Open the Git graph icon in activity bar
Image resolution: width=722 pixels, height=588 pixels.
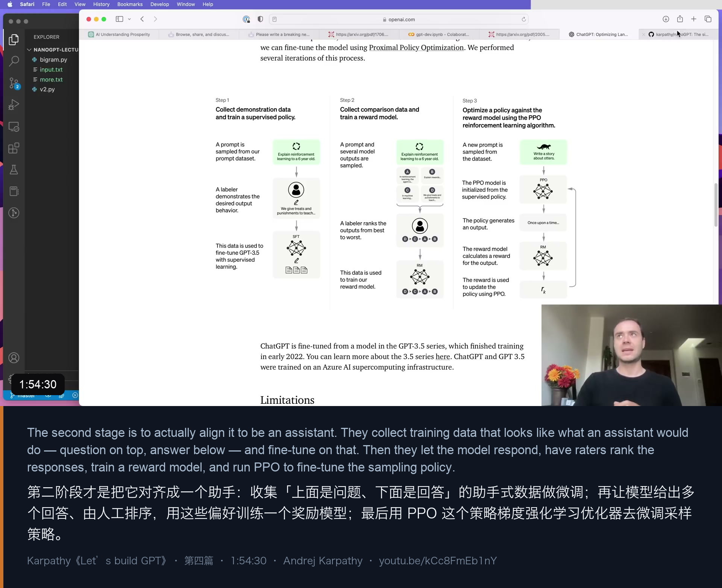pos(14,213)
